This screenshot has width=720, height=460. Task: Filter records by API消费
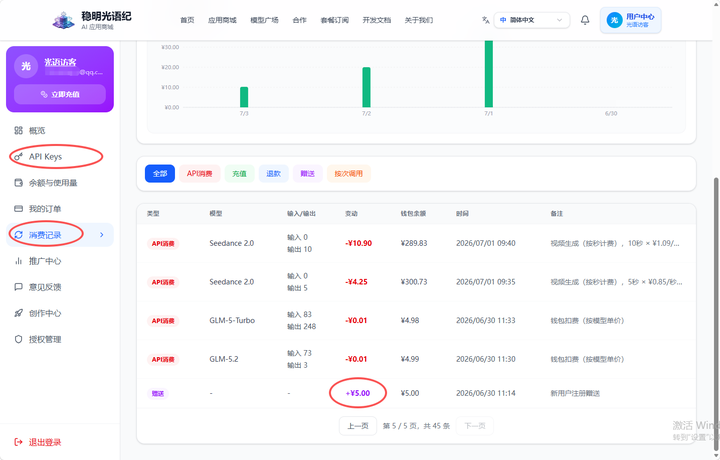(200, 174)
